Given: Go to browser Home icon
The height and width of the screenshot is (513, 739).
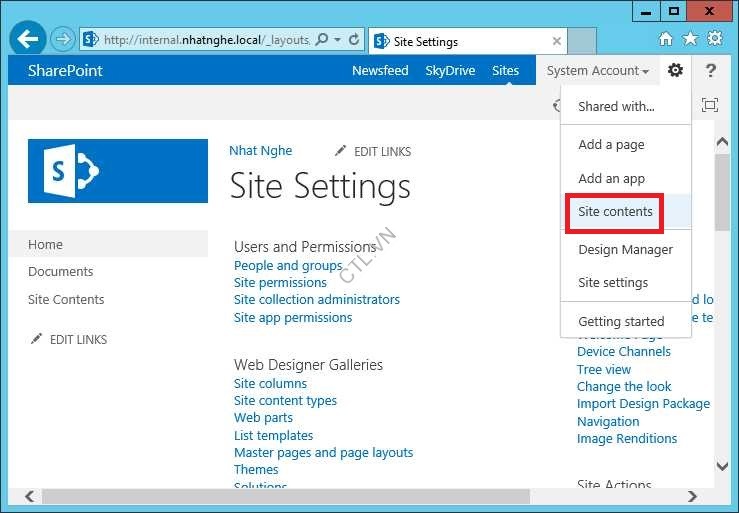Looking at the screenshot, I should [x=665, y=39].
